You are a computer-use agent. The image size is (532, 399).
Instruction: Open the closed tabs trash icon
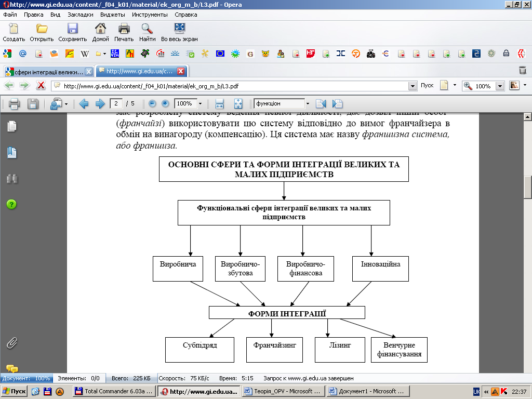click(523, 70)
